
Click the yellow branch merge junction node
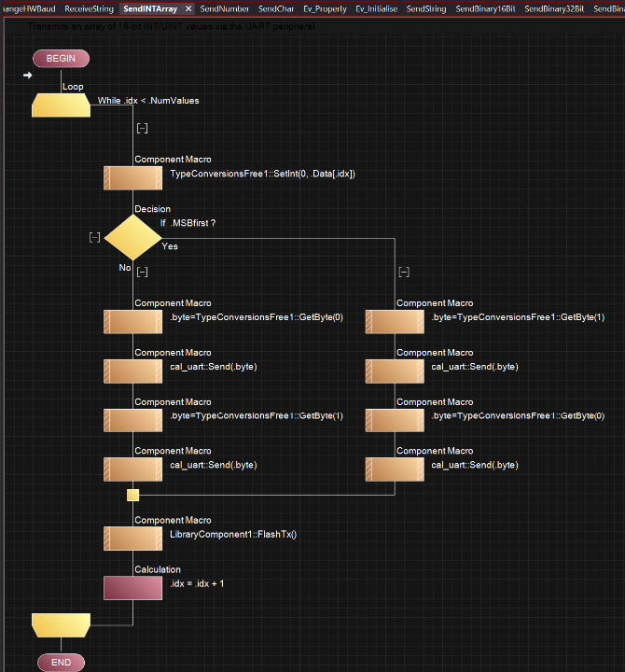132,495
